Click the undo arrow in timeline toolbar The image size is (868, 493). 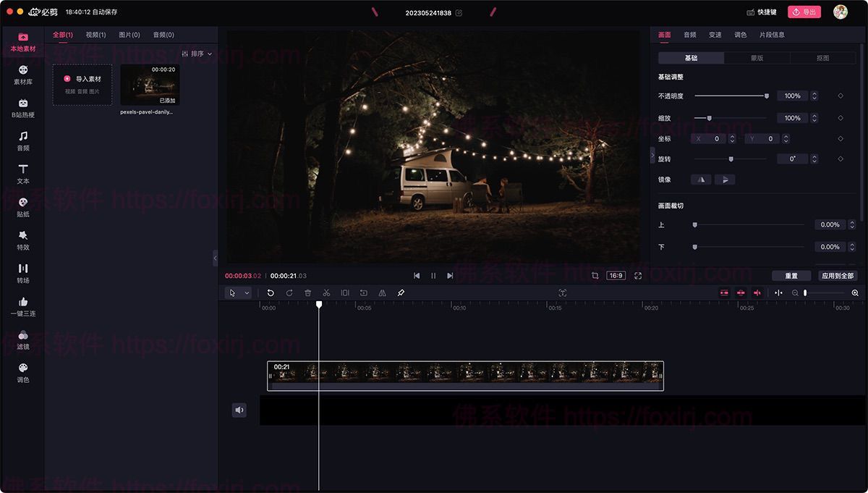pyautogui.click(x=271, y=293)
